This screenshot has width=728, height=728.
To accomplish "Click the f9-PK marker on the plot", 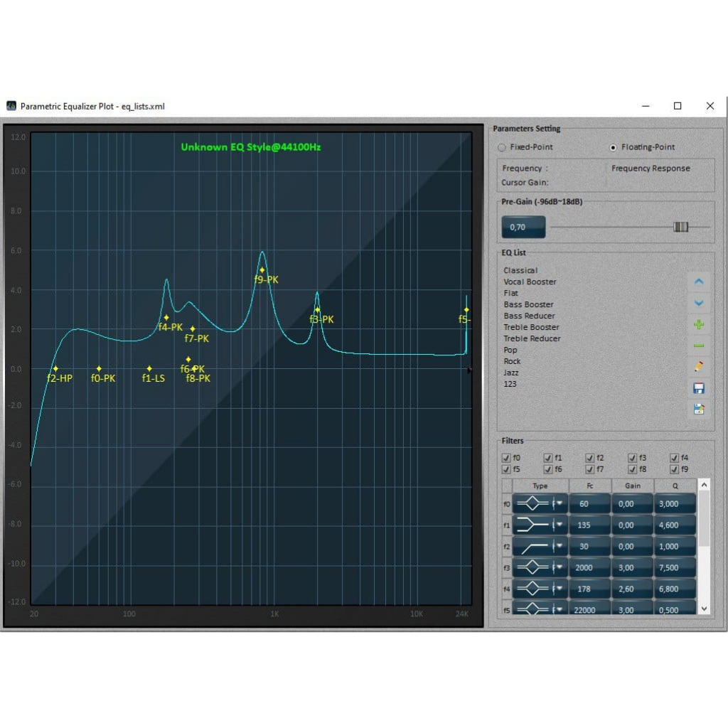I will (x=262, y=270).
